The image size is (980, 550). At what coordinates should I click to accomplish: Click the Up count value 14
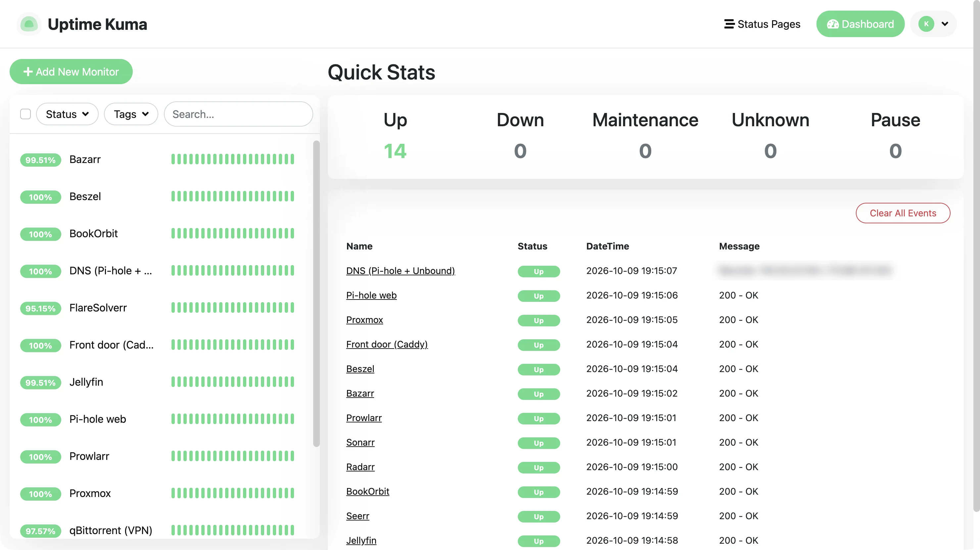point(395,151)
